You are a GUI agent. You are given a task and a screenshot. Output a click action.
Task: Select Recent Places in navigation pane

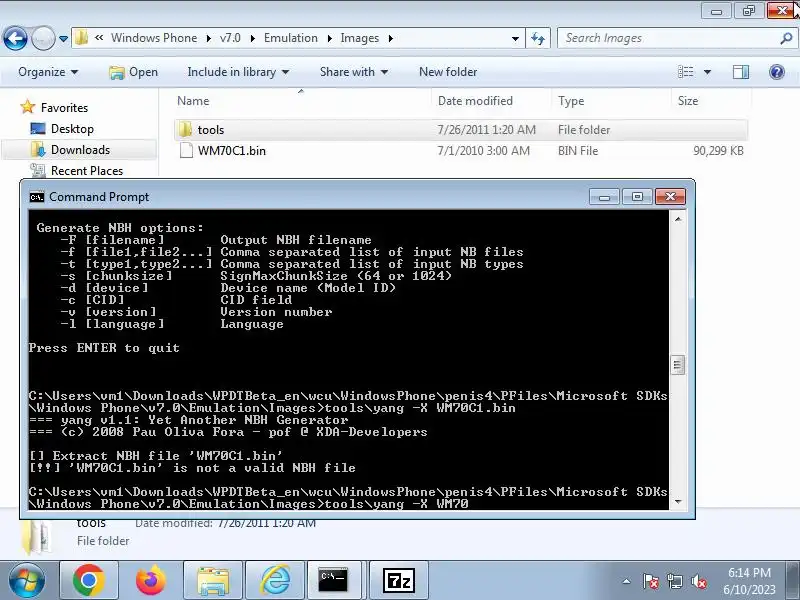[87, 170]
